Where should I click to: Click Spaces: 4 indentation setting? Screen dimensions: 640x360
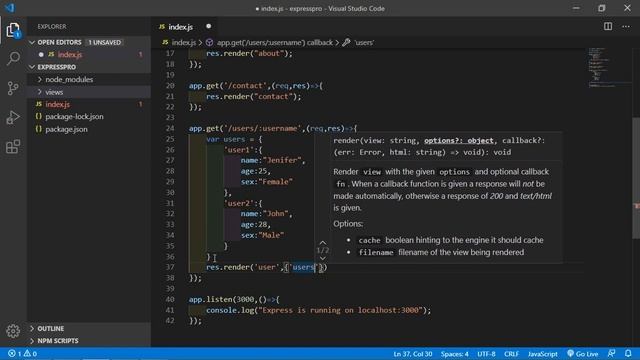tap(454, 354)
